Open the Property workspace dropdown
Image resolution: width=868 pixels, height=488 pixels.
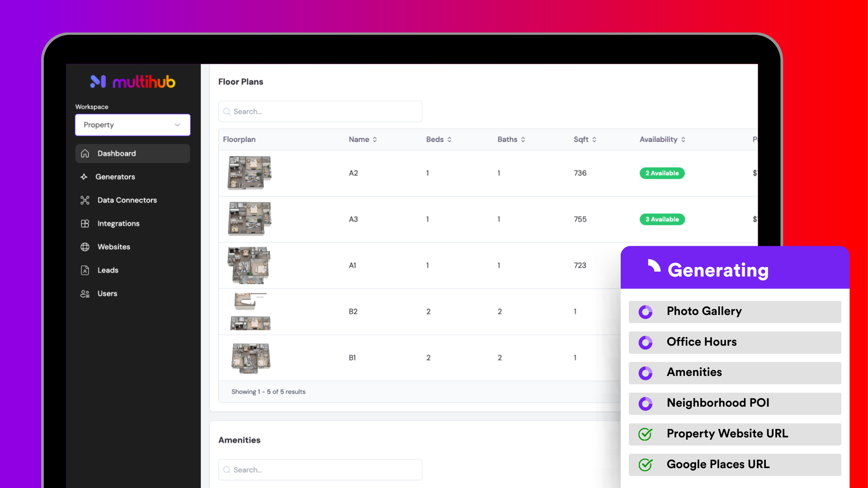pos(132,125)
